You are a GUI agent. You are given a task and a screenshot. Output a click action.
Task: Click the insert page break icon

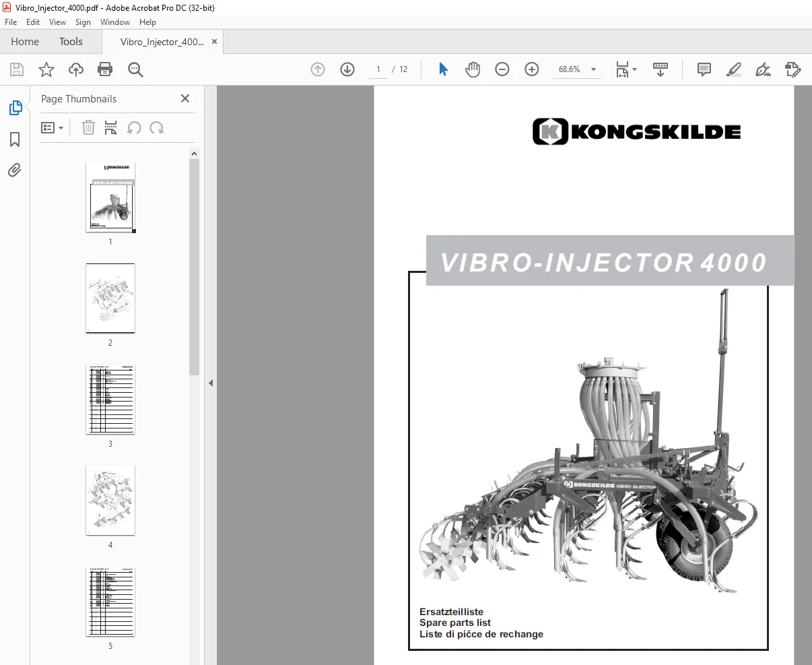(x=111, y=127)
